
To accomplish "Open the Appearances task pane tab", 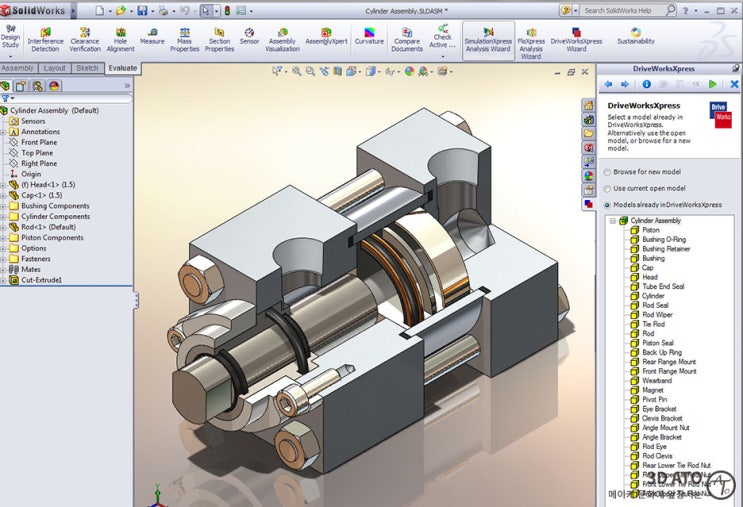I will (x=589, y=176).
